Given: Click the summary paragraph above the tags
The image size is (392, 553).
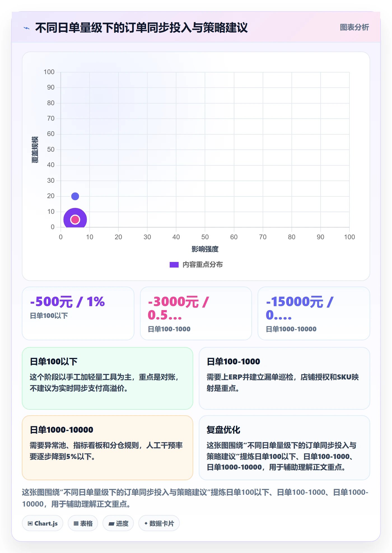Looking at the screenshot, I should tap(195, 498).
